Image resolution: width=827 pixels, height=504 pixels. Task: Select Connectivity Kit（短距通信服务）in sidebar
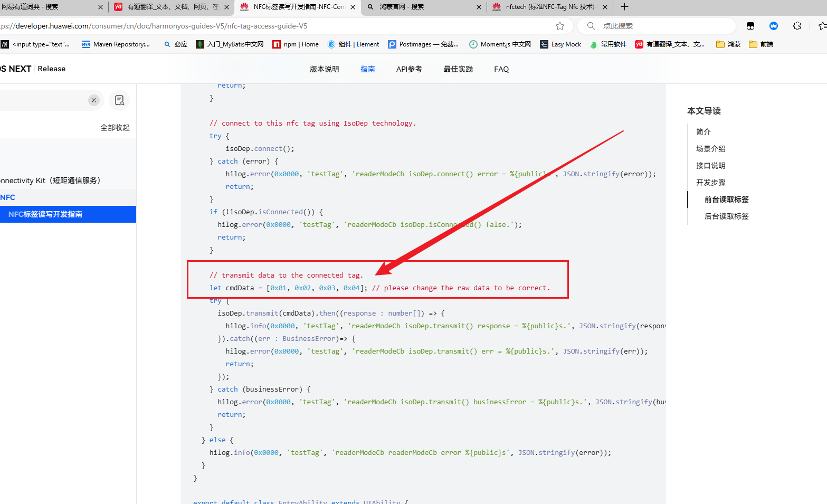tap(68, 180)
